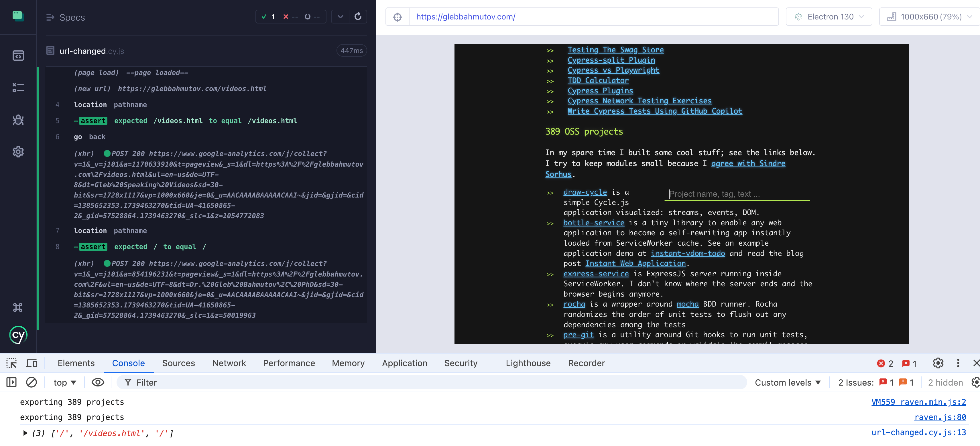
Task: Open the TDD Calculator link
Action: coord(598,81)
